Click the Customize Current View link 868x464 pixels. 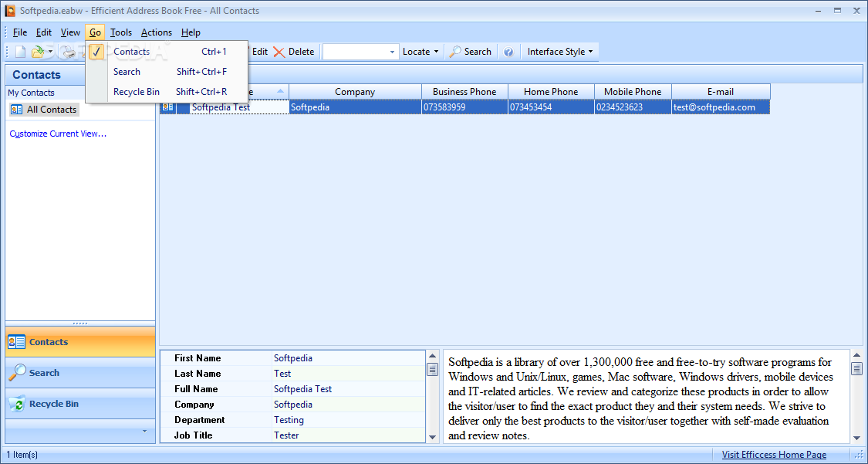[x=58, y=134]
